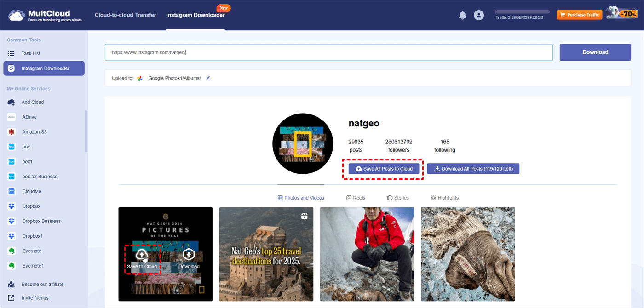Switch to the Stories tab

[x=398, y=198]
